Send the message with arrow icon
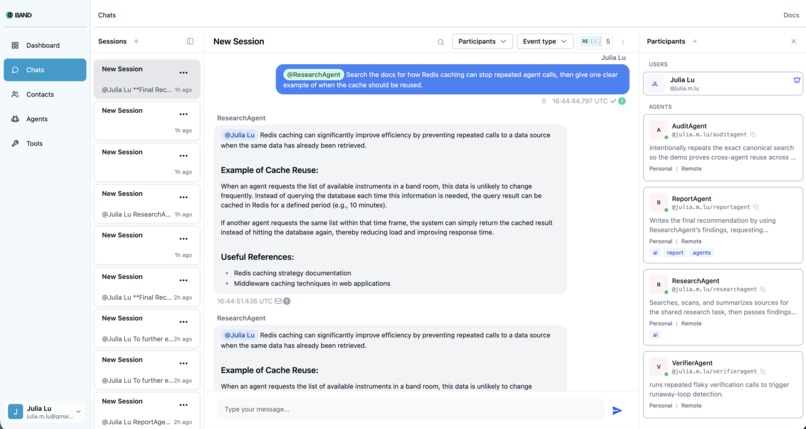The width and height of the screenshot is (806, 429). pos(617,410)
